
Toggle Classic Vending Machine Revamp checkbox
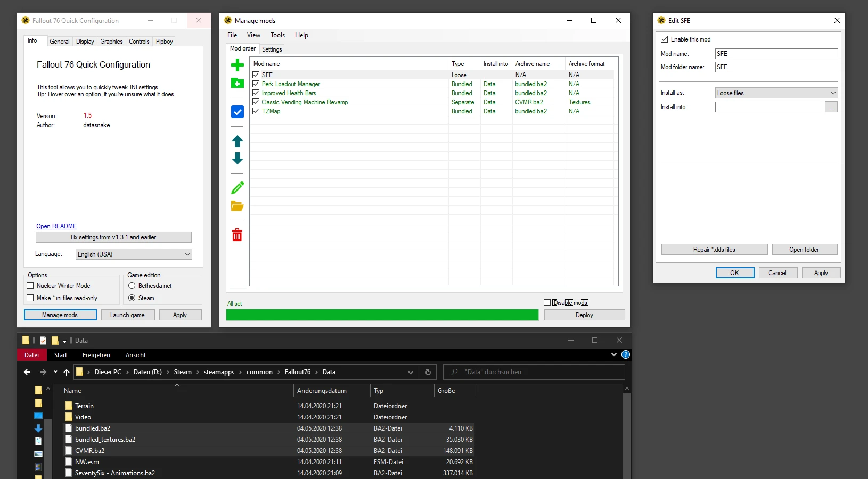tap(256, 102)
